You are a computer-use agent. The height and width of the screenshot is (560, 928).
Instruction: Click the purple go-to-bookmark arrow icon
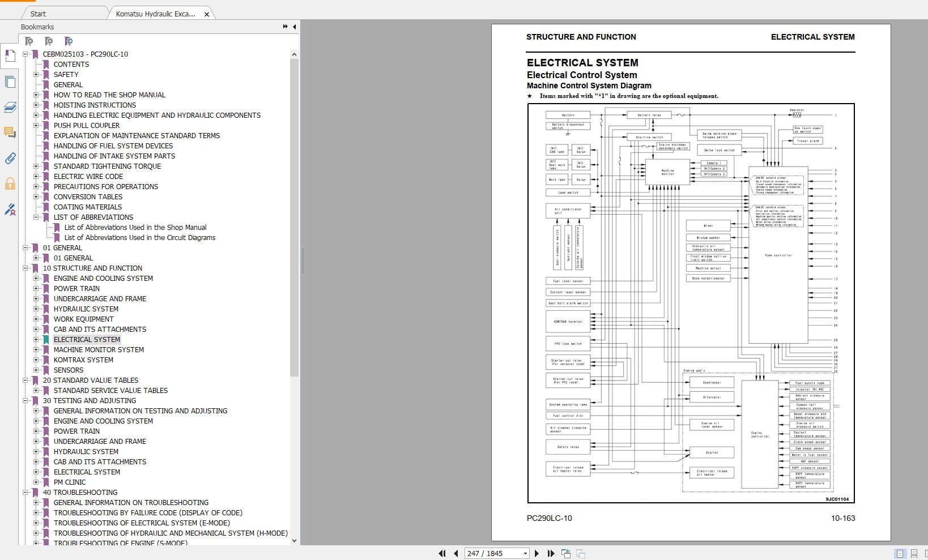(x=69, y=41)
